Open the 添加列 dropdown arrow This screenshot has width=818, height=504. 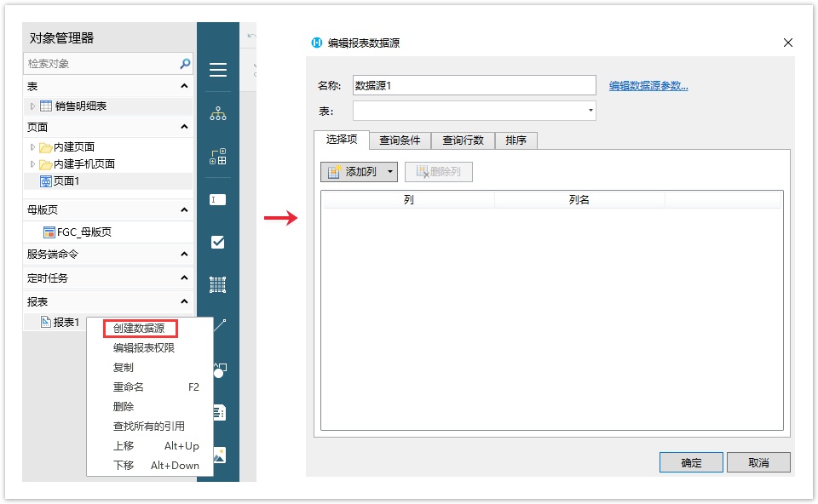389,171
